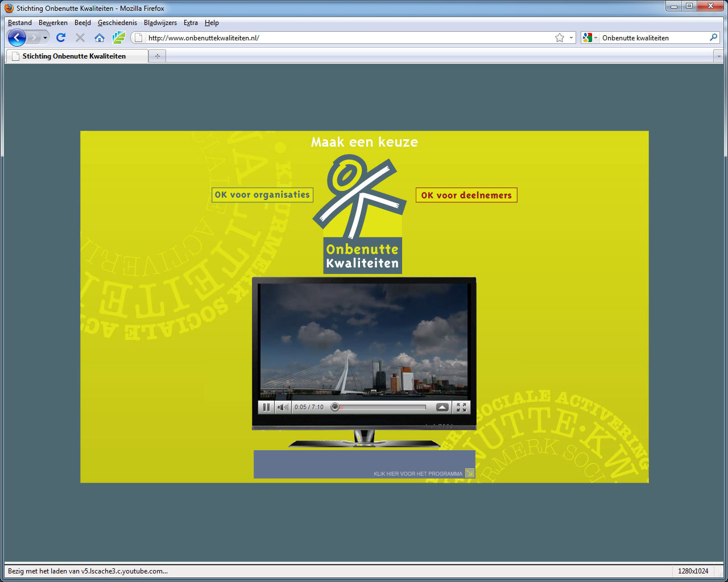Open a new tab with the plus button
The image size is (728, 582).
coord(158,56)
